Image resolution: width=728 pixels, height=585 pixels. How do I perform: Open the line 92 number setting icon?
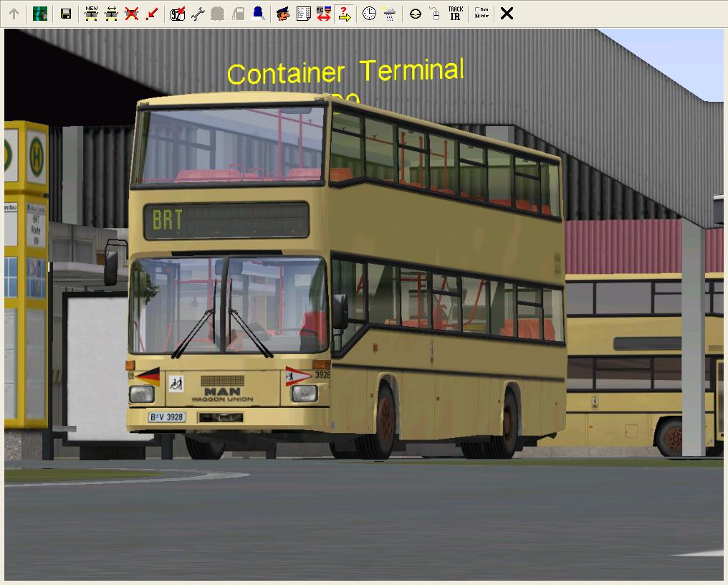click(x=178, y=14)
